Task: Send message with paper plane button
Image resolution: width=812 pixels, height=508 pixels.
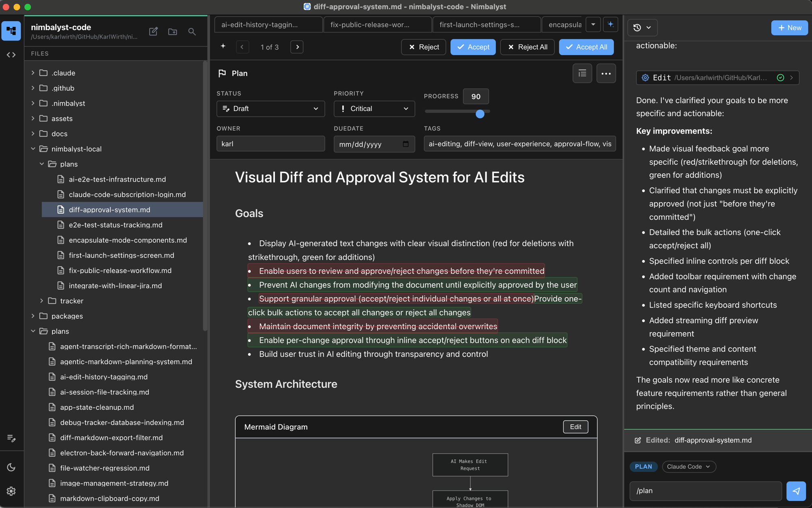Action: [796, 491]
